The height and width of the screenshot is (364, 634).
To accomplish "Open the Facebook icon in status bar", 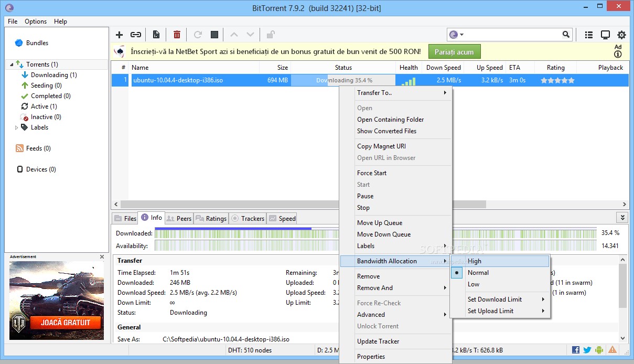I will click(575, 350).
